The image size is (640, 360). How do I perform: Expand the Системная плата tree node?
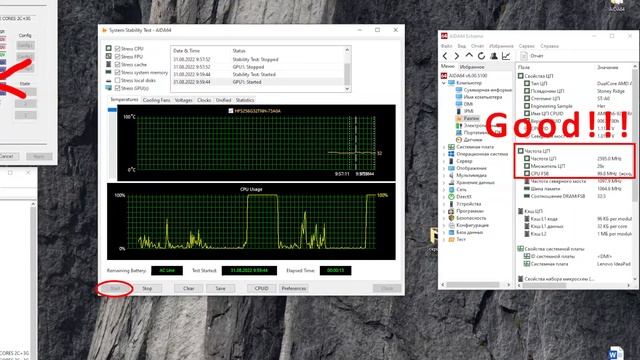[x=444, y=147]
